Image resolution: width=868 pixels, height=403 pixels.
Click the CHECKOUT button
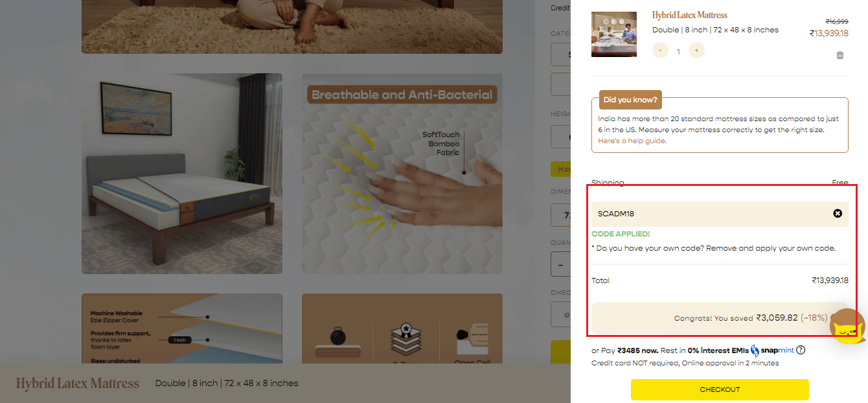point(720,389)
